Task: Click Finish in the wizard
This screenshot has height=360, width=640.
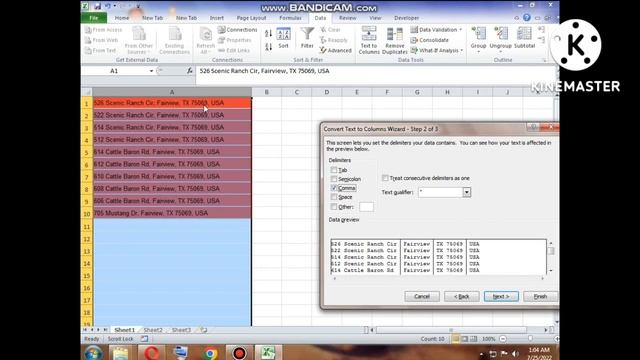Action: pos(540,296)
